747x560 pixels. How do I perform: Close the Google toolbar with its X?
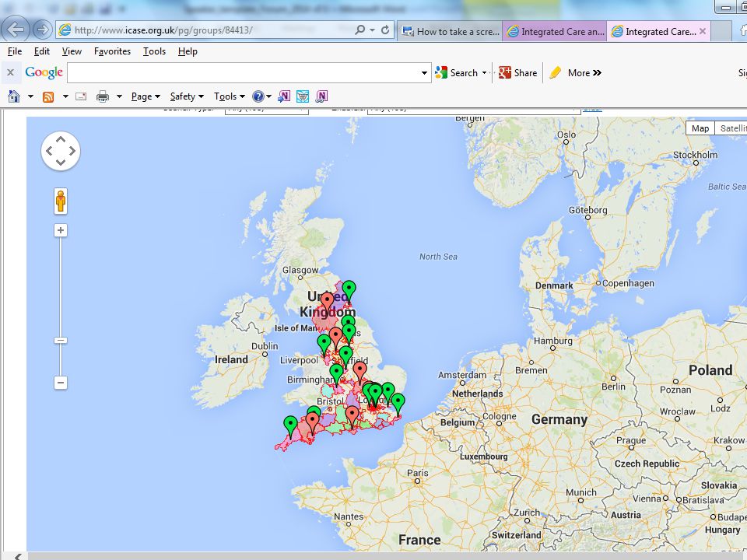click(10, 73)
